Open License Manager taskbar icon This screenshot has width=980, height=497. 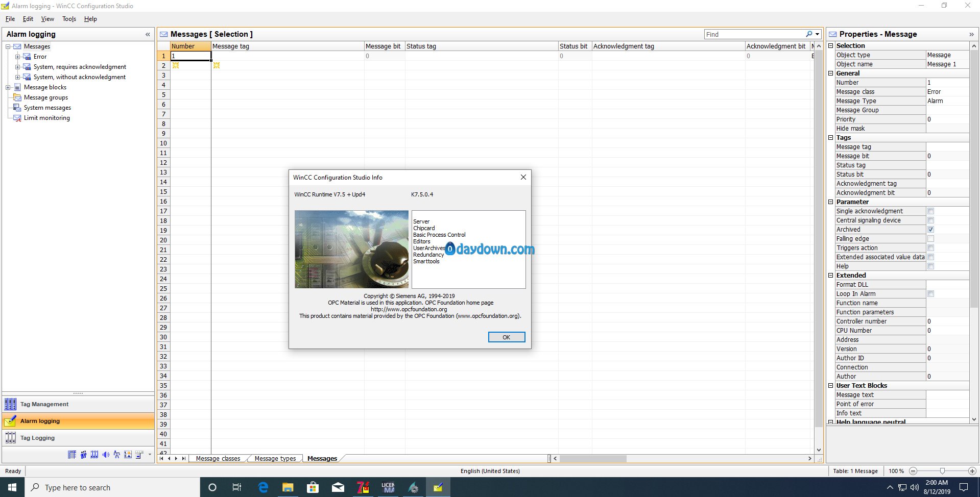(x=388, y=487)
